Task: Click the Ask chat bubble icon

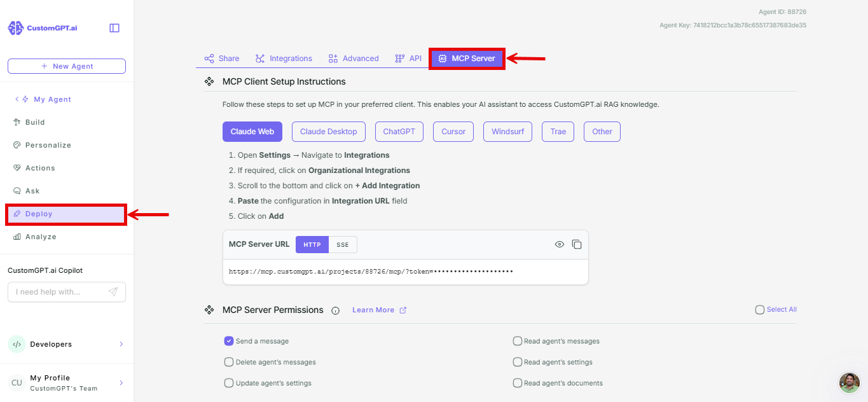Action: click(17, 191)
